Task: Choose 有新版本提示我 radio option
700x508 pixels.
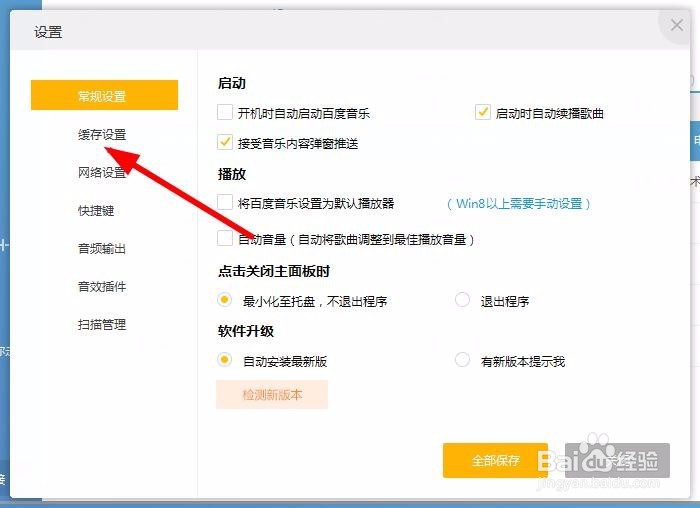Action: (x=462, y=359)
